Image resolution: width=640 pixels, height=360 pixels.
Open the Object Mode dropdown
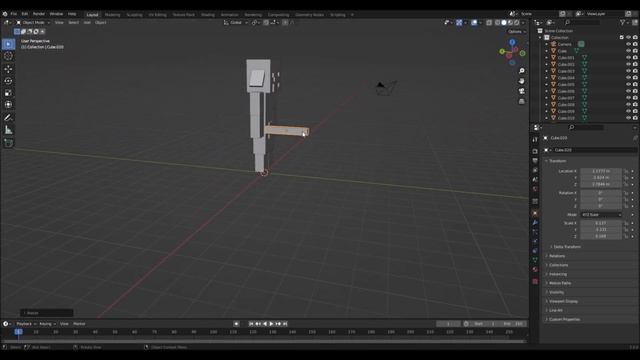click(x=33, y=22)
